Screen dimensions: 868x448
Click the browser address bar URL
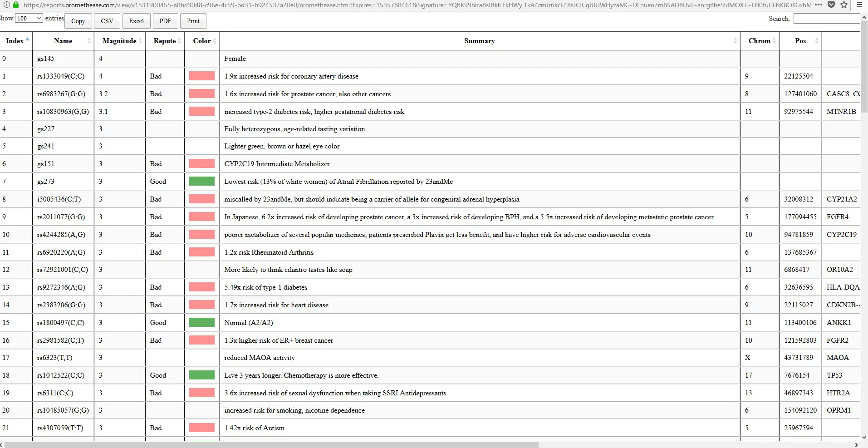[x=417, y=5]
